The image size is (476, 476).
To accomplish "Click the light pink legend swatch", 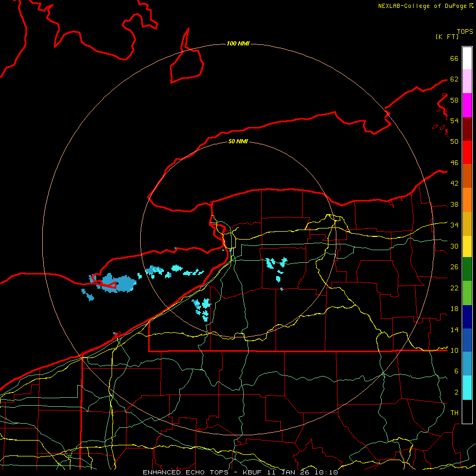I will click(x=467, y=81).
